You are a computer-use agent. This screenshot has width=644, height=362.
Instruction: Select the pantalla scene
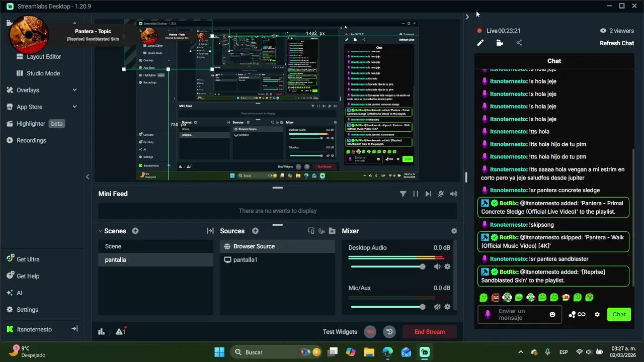155,260
